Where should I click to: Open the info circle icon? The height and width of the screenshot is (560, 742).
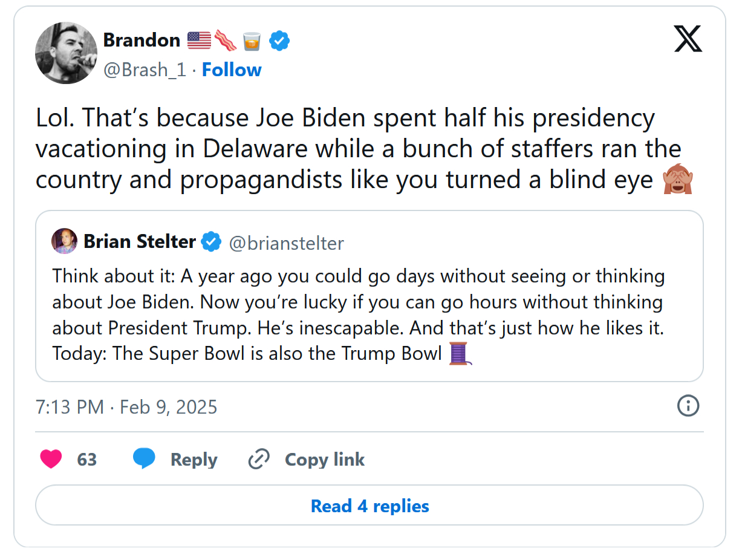pos(688,406)
